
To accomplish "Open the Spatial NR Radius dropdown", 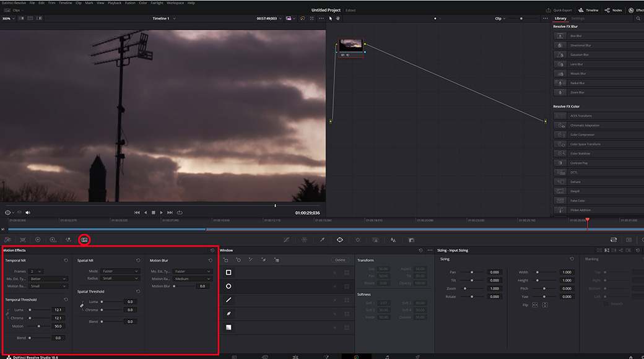I will pos(120,279).
